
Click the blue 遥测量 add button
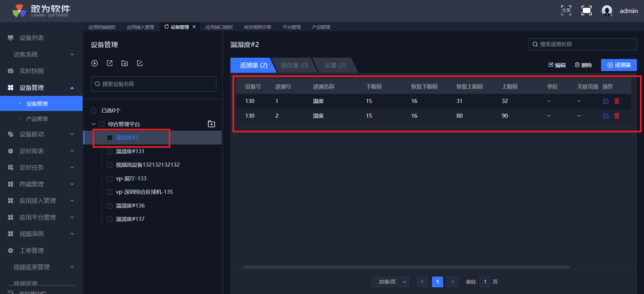pos(619,65)
